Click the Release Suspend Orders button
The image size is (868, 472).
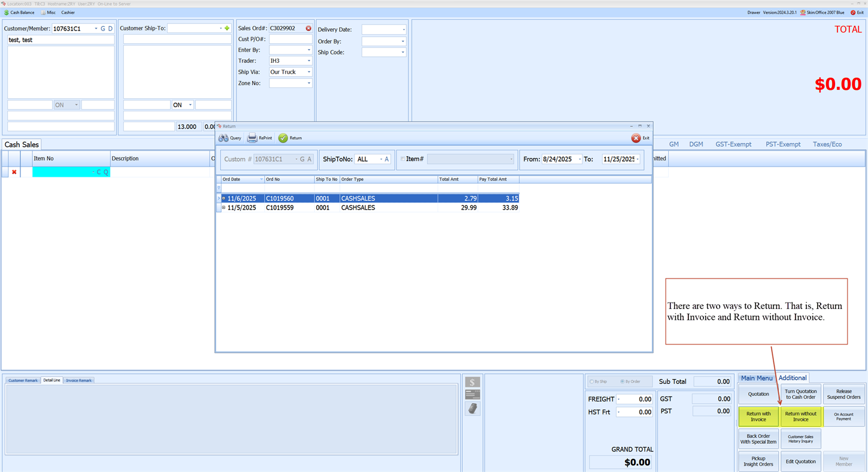point(843,394)
